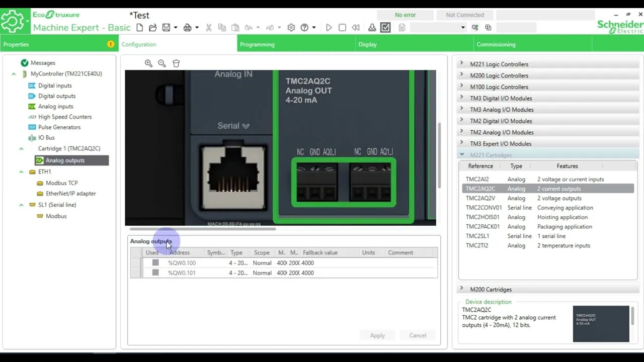The image size is (644, 362).
Task: Launch the simulator download icon
Action: pos(372,28)
